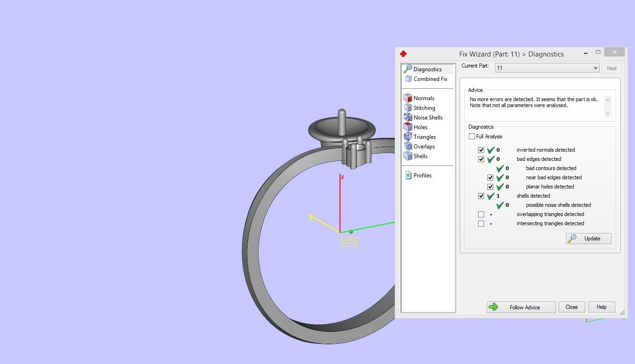Viewport: 635px width, 364px height.
Task: Open the Normals page label
Action: point(424,98)
